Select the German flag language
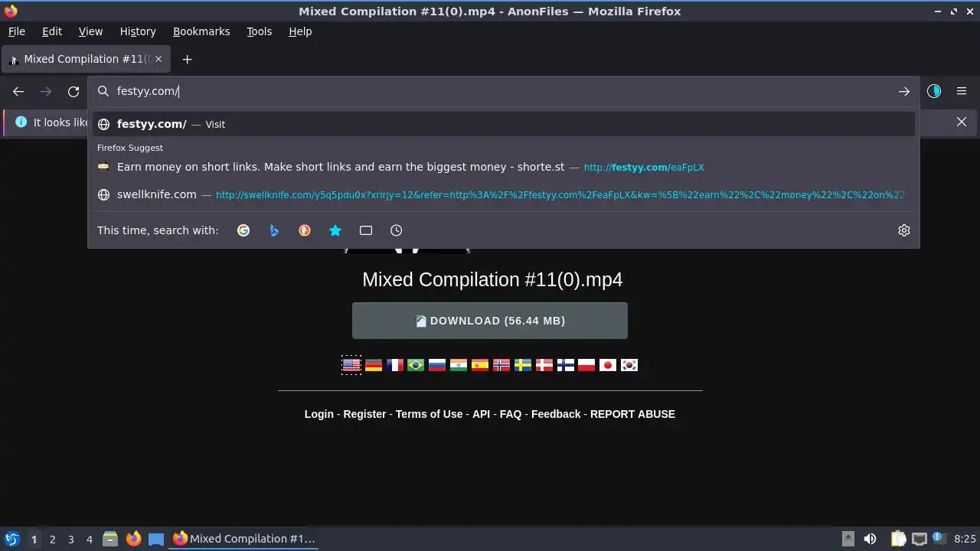Image resolution: width=980 pixels, height=551 pixels. click(x=374, y=365)
